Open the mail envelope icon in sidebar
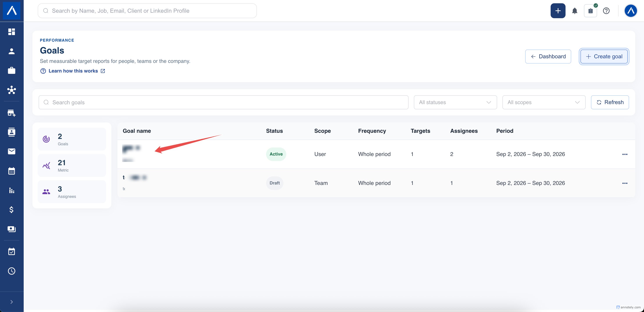644x312 pixels. click(x=11, y=151)
